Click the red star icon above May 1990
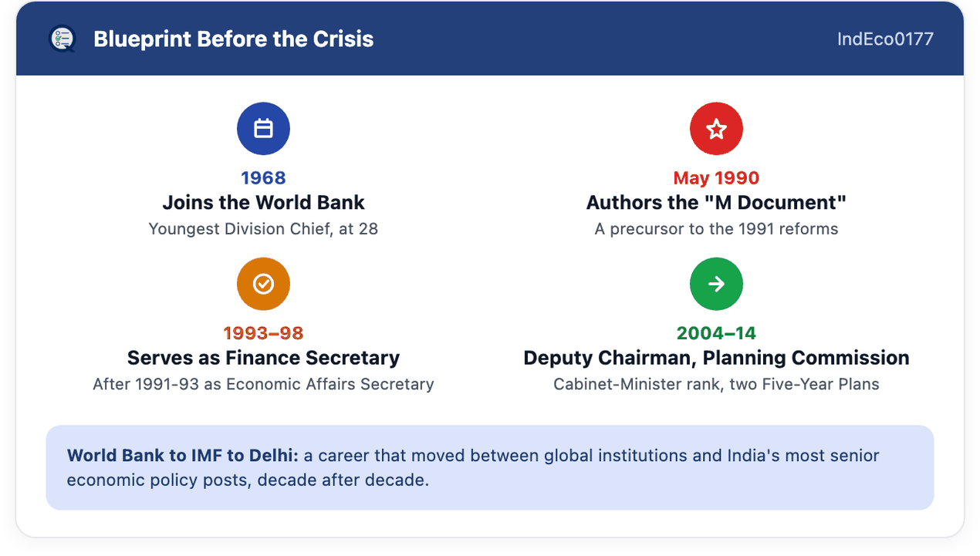The height and width of the screenshot is (556, 980). tap(716, 129)
